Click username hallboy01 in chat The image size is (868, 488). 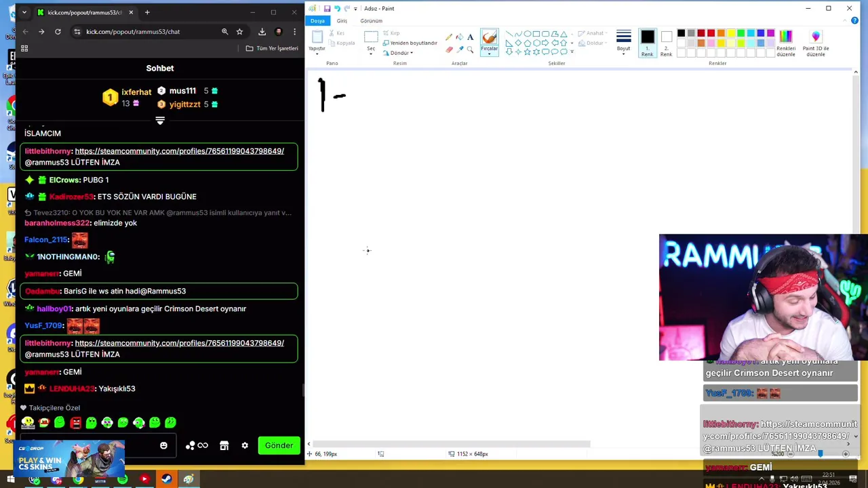[x=54, y=308]
